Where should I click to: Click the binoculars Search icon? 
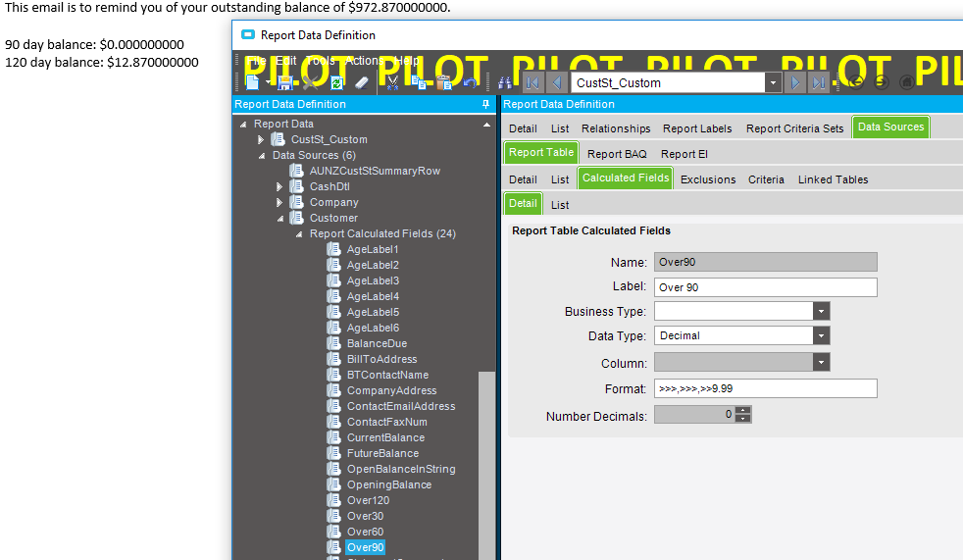505,82
